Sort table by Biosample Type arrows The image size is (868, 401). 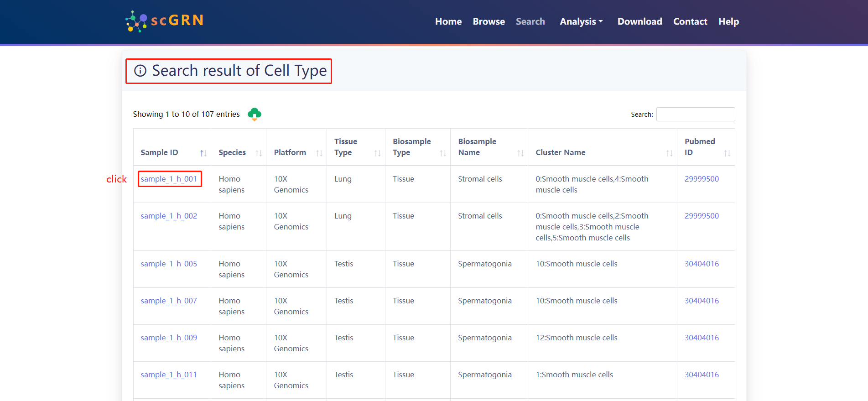tap(443, 153)
